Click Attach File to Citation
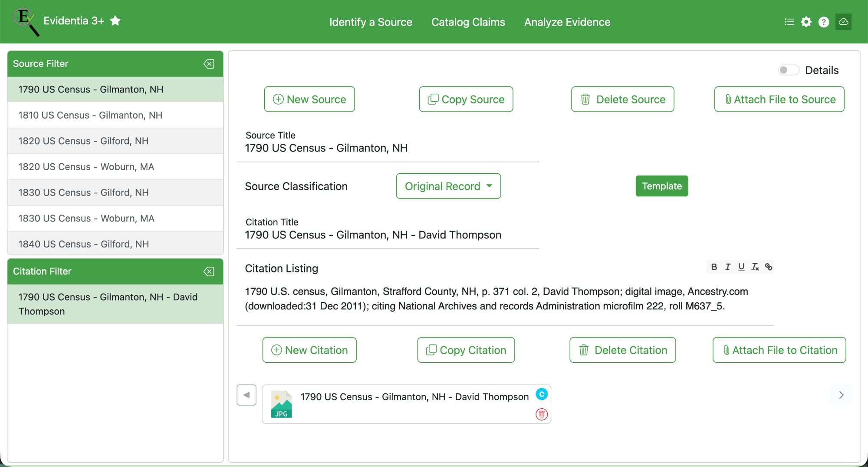Screen dimensions: 868x467 779,350
